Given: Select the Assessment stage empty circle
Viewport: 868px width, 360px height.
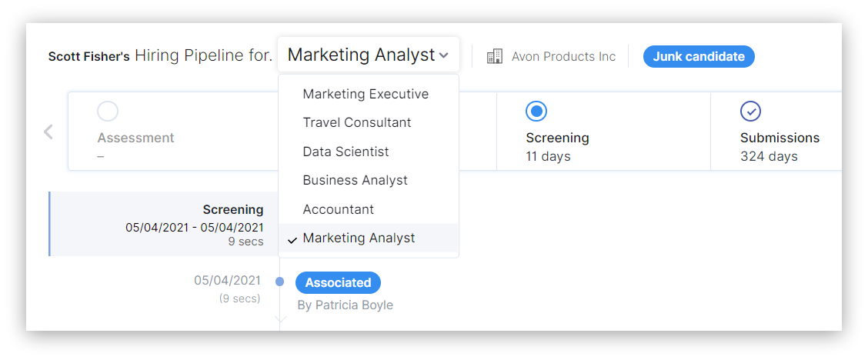Looking at the screenshot, I should (108, 112).
